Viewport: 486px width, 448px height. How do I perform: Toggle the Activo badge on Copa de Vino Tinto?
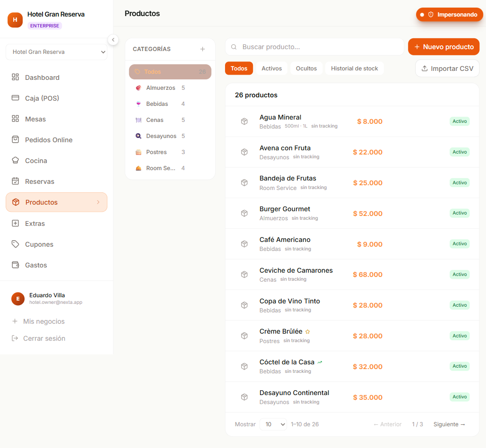point(460,305)
